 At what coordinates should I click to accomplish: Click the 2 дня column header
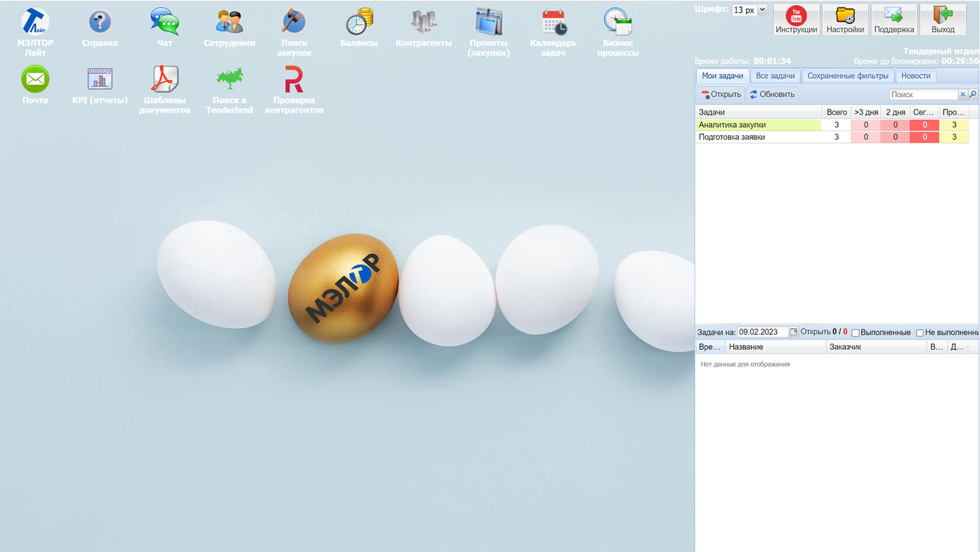[895, 112]
